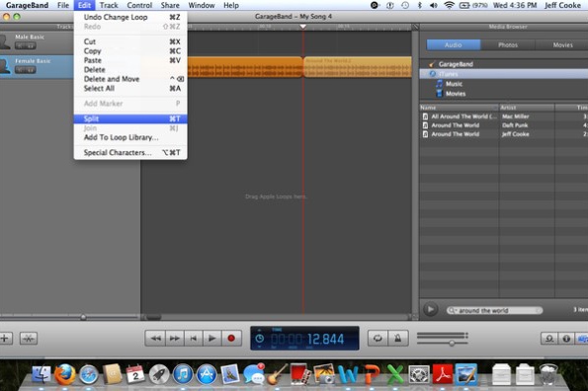
Task: Click the around the world search field
Action: coord(494,310)
